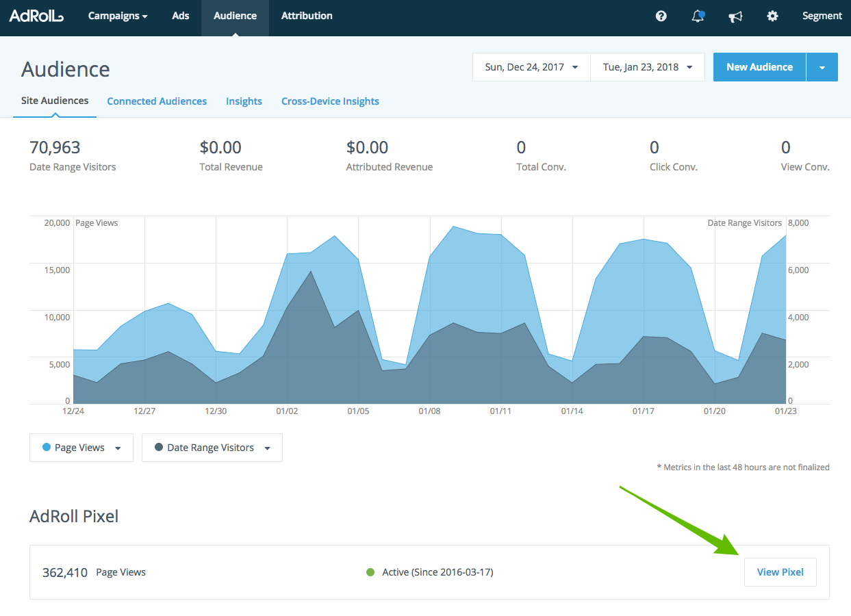Select the Cross-Device Insights tab
This screenshot has height=616, width=851.
tap(330, 101)
